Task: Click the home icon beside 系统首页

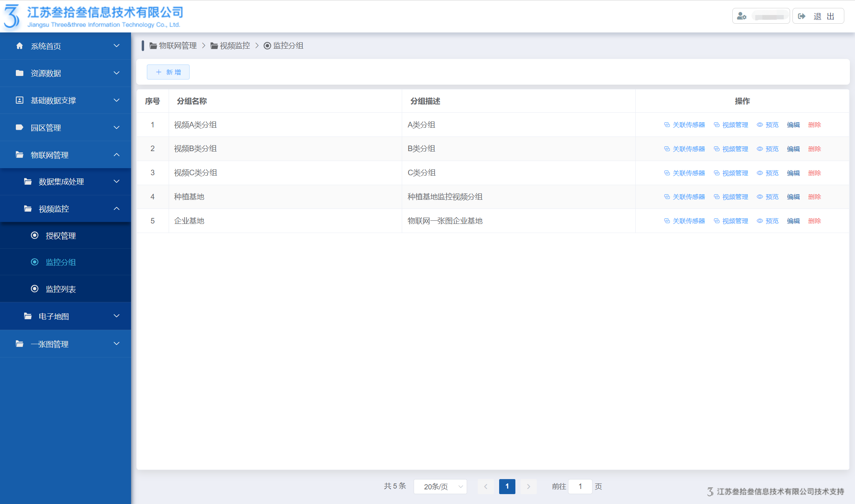Action: point(19,46)
